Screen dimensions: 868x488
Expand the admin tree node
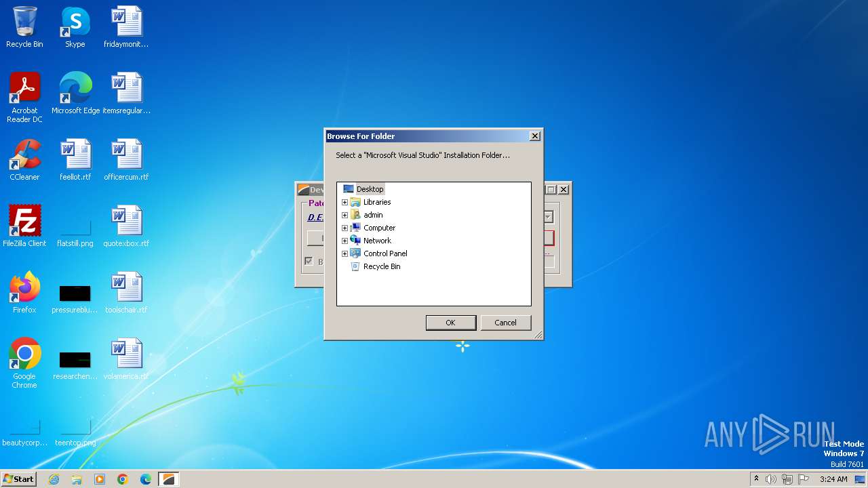[344, 215]
